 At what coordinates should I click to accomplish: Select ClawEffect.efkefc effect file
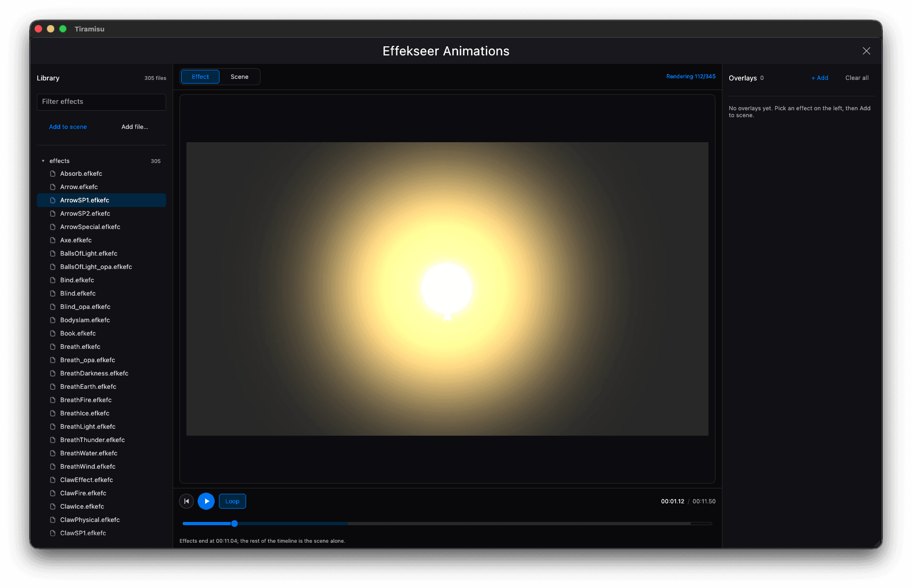101,480
